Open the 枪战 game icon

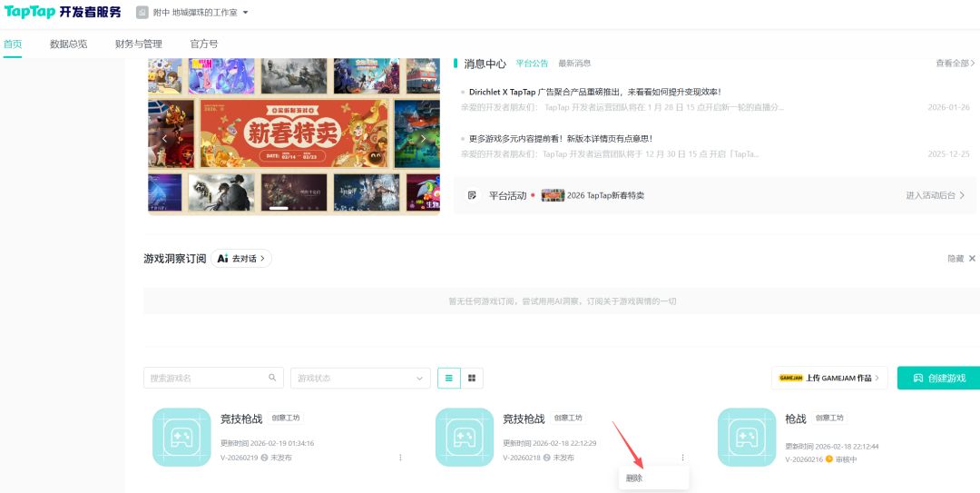pos(747,437)
